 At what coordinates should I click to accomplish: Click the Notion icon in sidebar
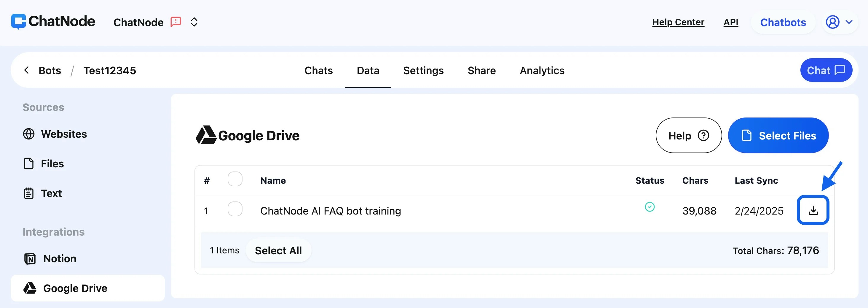tap(30, 259)
